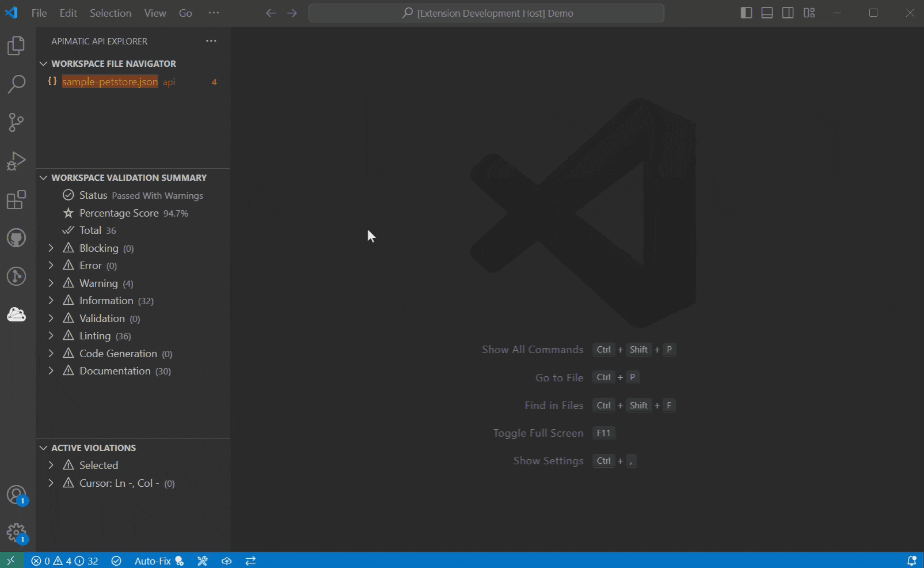Go forward using the right arrow

click(292, 13)
